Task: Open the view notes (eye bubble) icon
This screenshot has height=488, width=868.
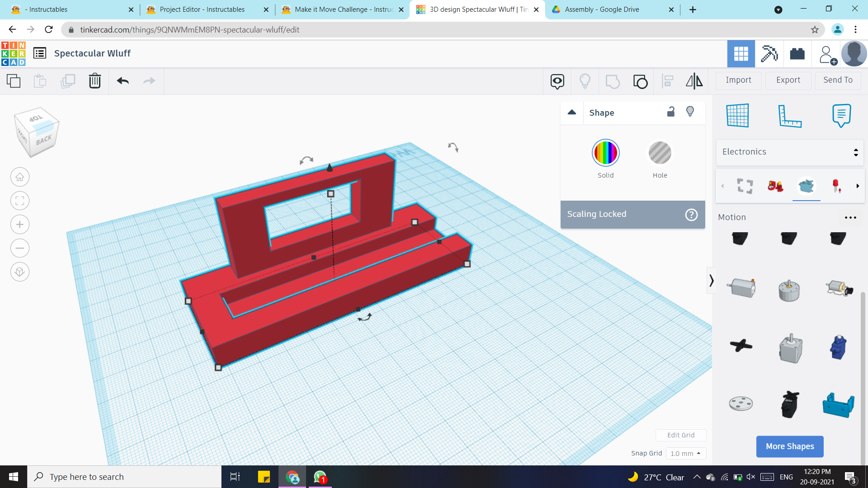Action: [557, 81]
